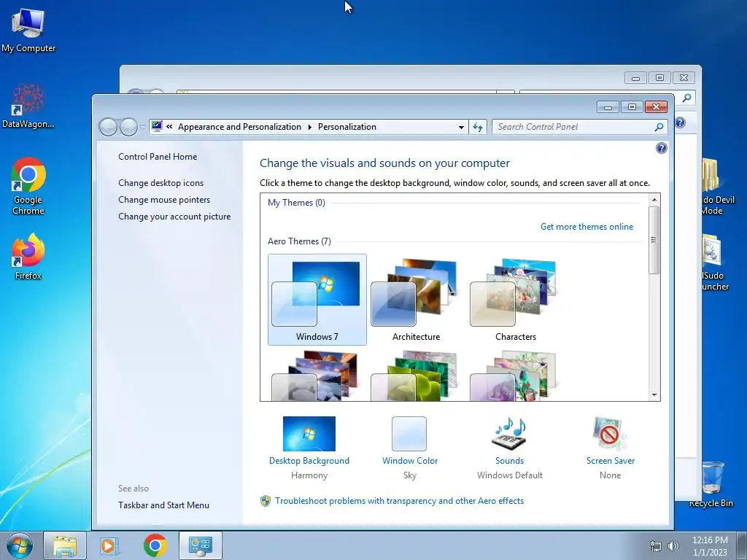Viewport: 747px width, 560px height.
Task: Open Windows Media Player taskbar icon
Action: pyautogui.click(x=109, y=545)
